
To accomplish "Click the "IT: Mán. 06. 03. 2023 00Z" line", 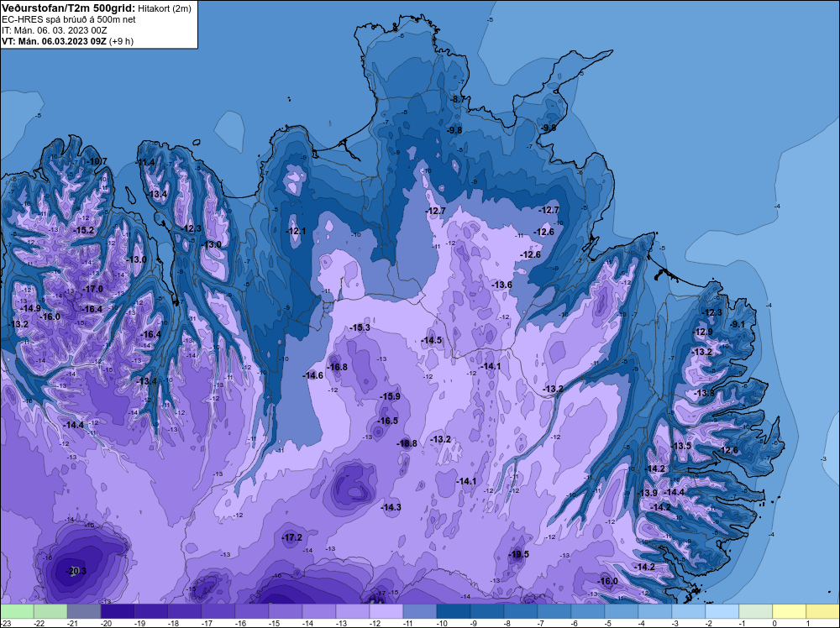I will pos(54,30).
